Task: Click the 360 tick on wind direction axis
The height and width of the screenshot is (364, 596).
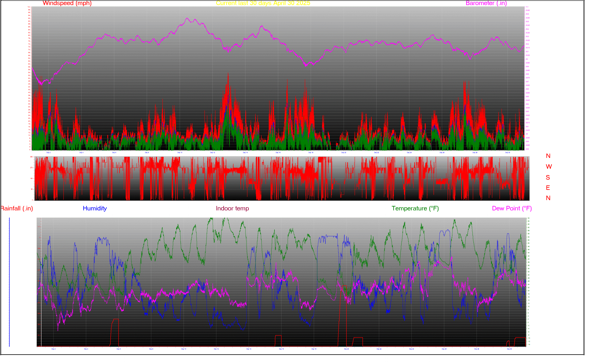Action: (x=31, y=157)
